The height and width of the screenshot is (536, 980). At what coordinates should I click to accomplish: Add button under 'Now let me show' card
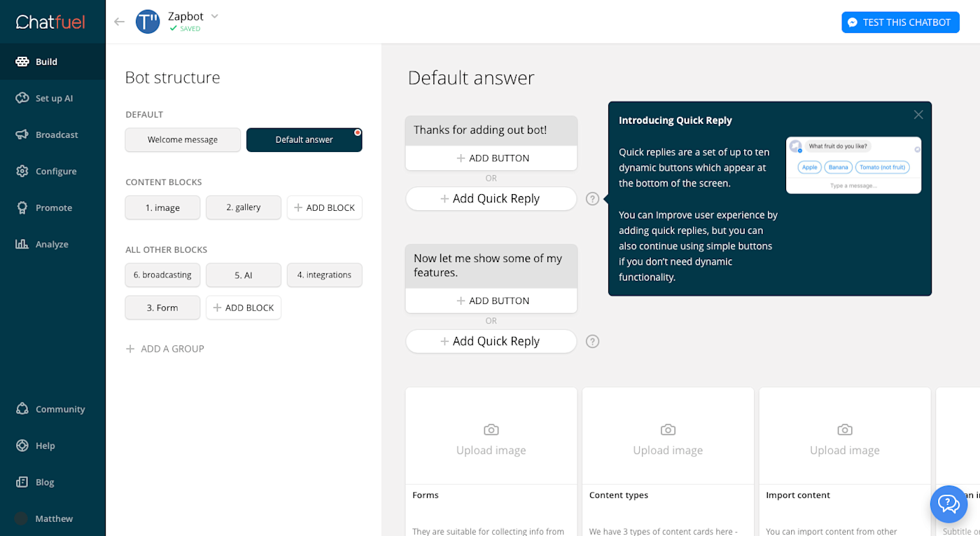click(x=491, y=301)
